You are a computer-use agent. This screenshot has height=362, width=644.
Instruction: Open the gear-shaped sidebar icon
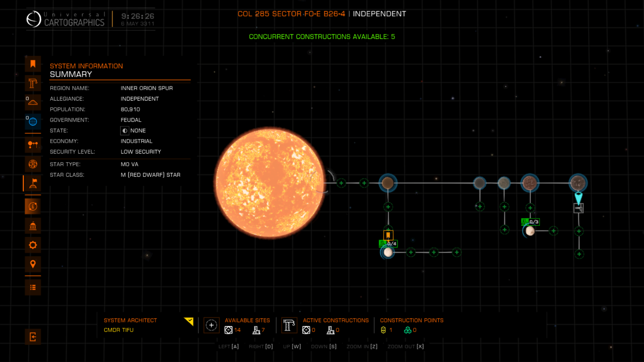pyautogui.click(x=33, y=245)
